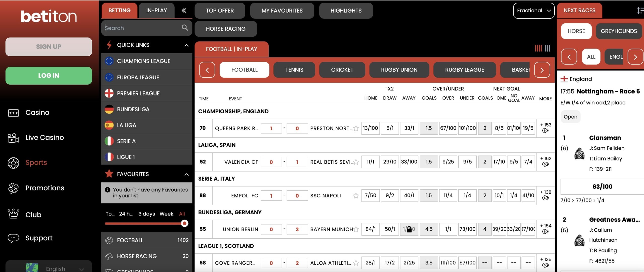Click the sort races icon beside Next Races

coord(640,11)
